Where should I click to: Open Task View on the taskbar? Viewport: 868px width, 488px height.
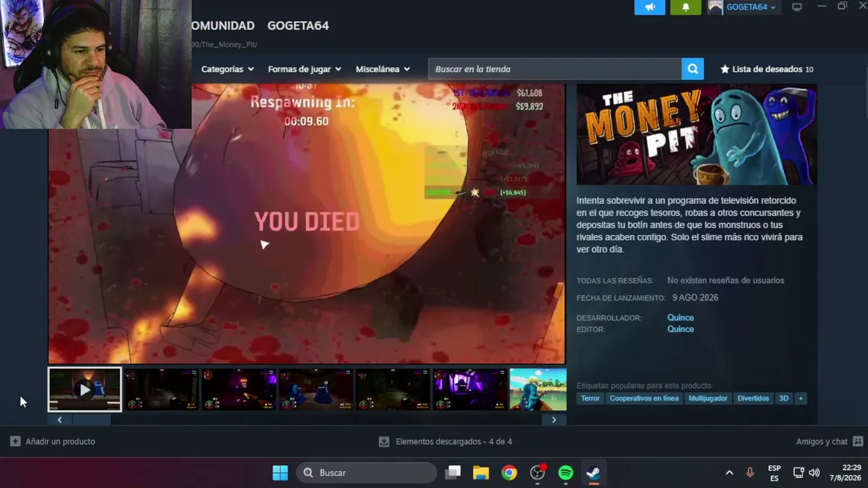click(x=454, y=472)
